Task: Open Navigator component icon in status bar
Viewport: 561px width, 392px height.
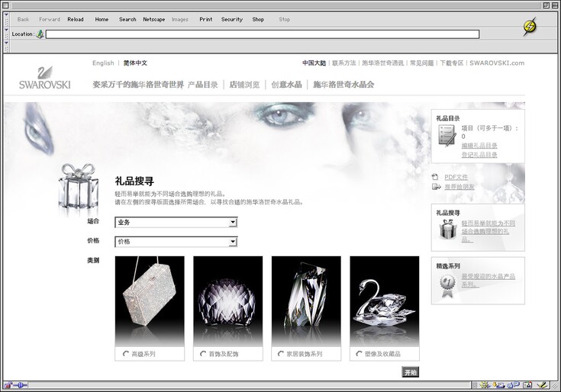Action: [x=485, y=385]
